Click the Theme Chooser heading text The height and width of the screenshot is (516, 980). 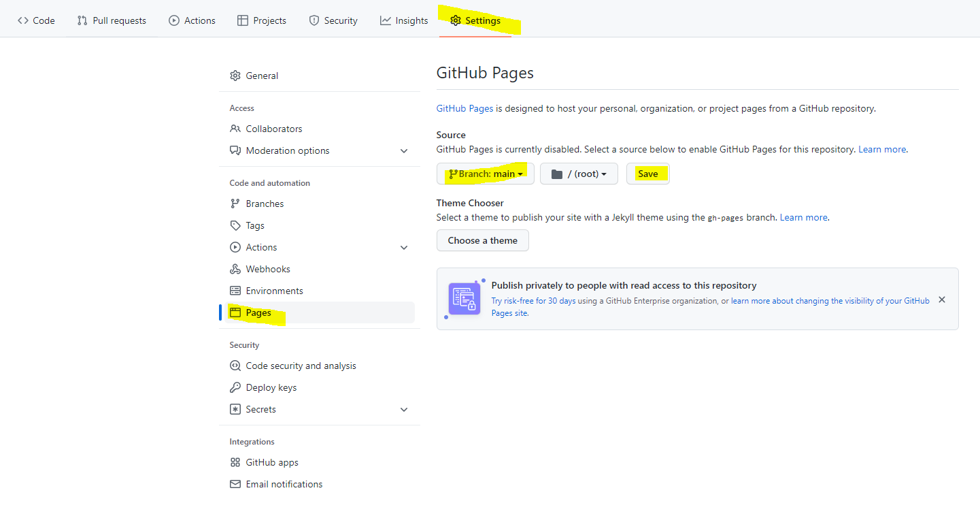(x=470, y=203)
